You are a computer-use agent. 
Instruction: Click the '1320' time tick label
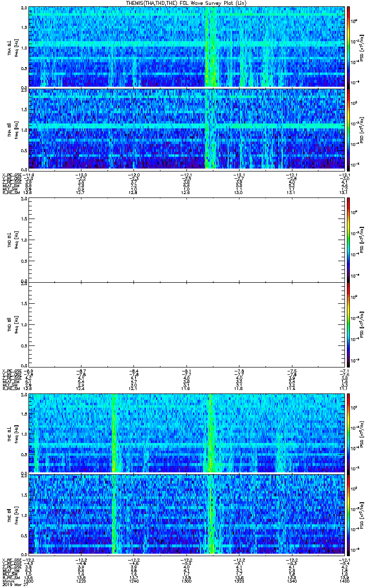pyautogui.click(x=238, y=581)
